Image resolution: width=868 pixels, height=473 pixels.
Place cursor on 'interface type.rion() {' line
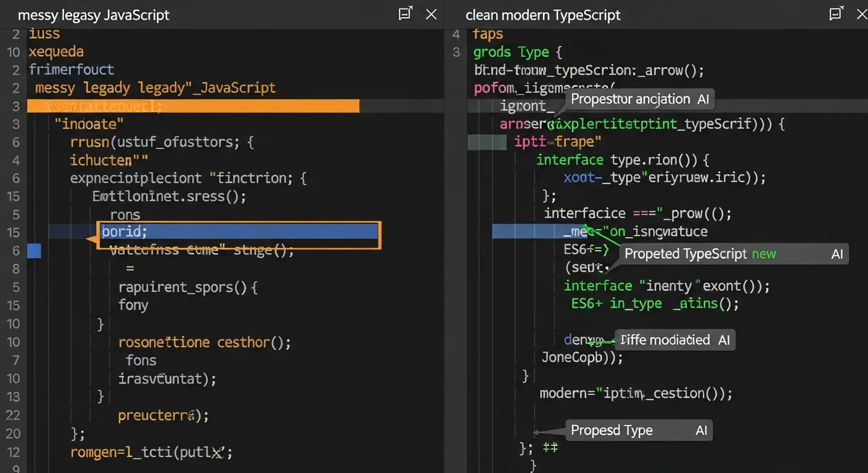click(x=623, y=160)
